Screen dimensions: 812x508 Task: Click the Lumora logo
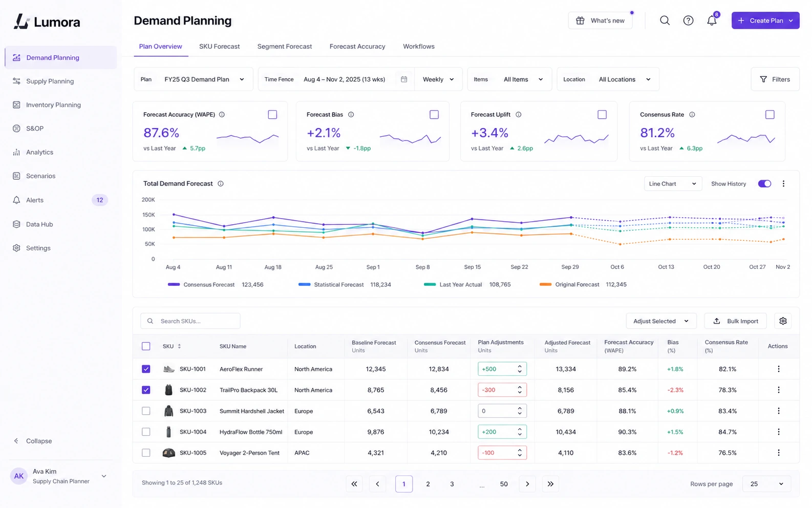tap(47, 22)
